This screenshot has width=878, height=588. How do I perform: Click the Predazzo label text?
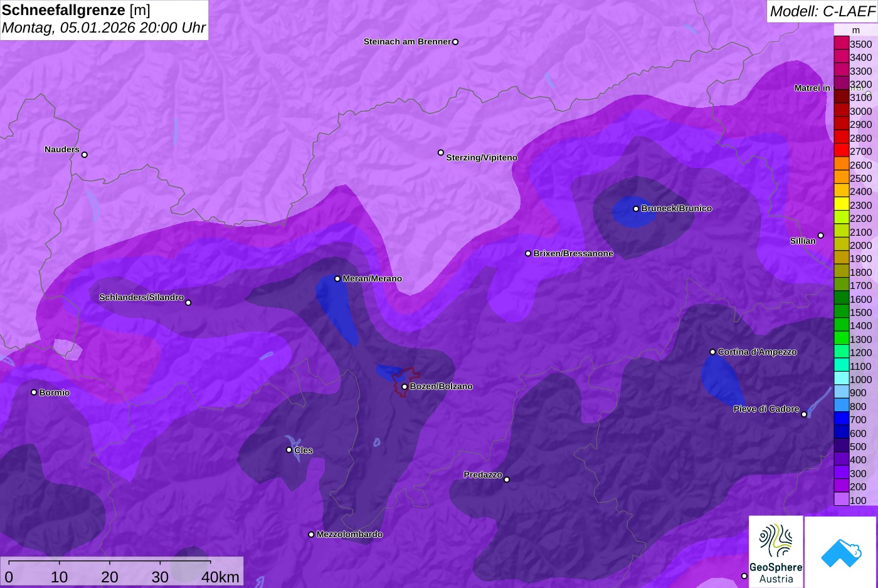coord(483,475)
